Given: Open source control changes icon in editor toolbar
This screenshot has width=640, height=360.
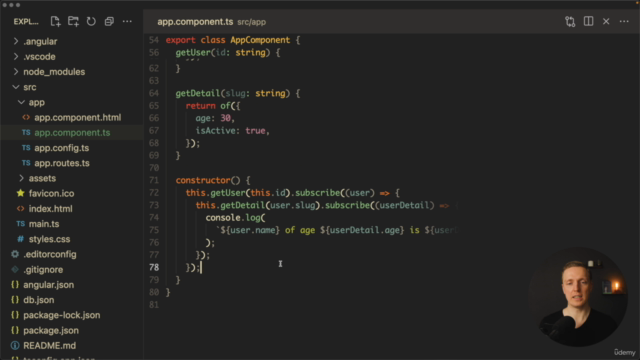Looking at the screenshot, I should (x=570, y=21).
